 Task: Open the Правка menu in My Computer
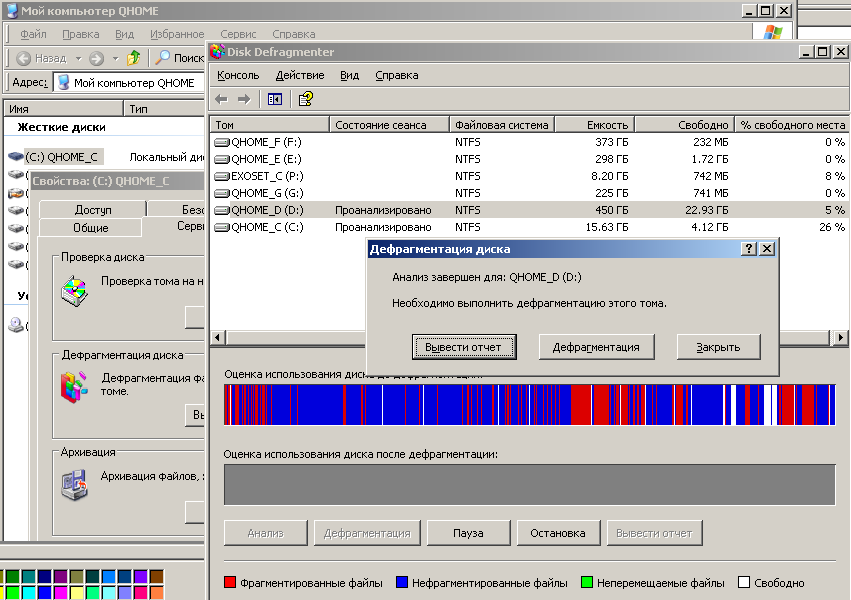click(x=81, y=34)
